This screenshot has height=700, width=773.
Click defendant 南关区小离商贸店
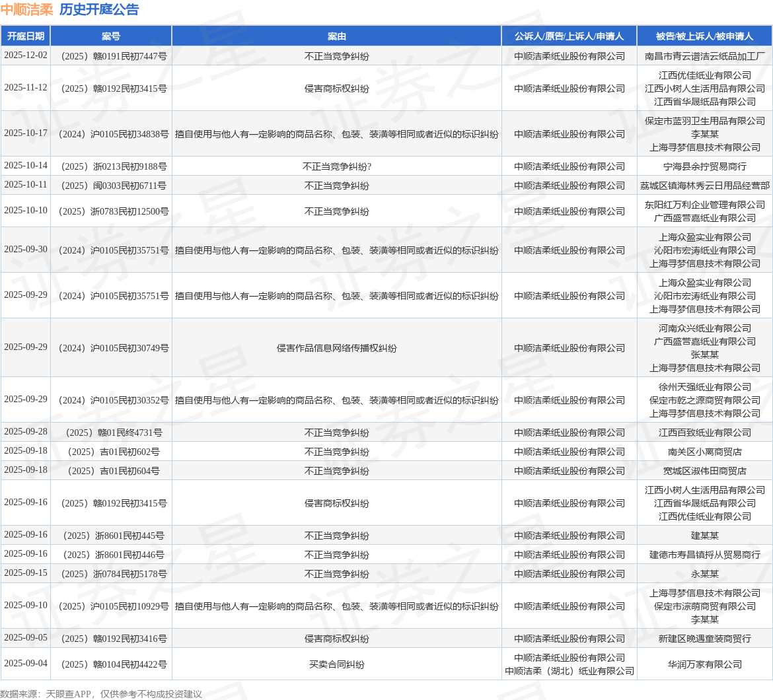tap(704, 452)
